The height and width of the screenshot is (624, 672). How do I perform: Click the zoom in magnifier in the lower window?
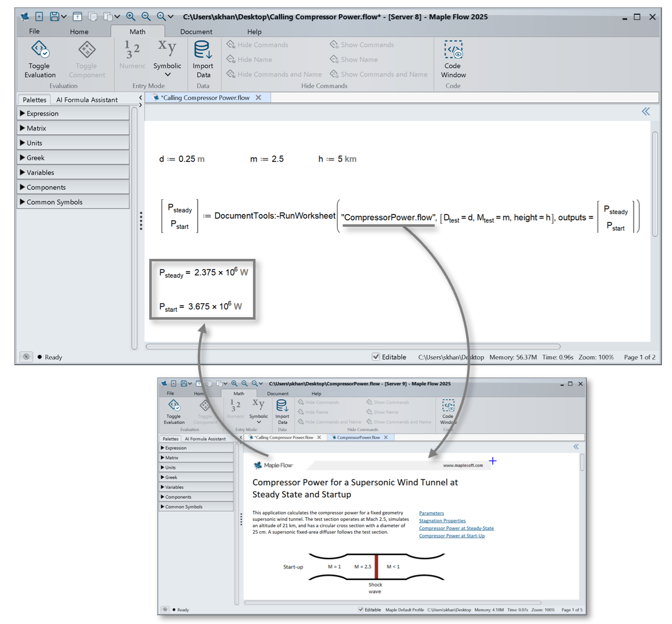point(234,383)
